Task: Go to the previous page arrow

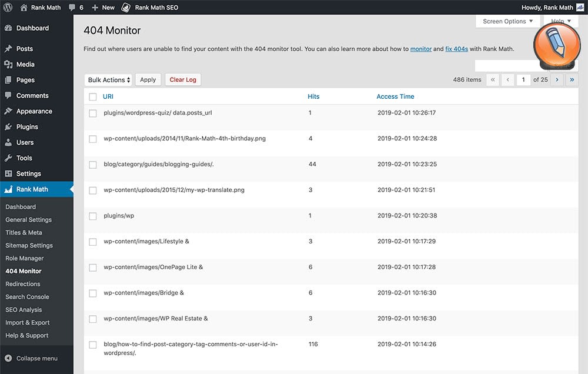Action: (508, 79)
